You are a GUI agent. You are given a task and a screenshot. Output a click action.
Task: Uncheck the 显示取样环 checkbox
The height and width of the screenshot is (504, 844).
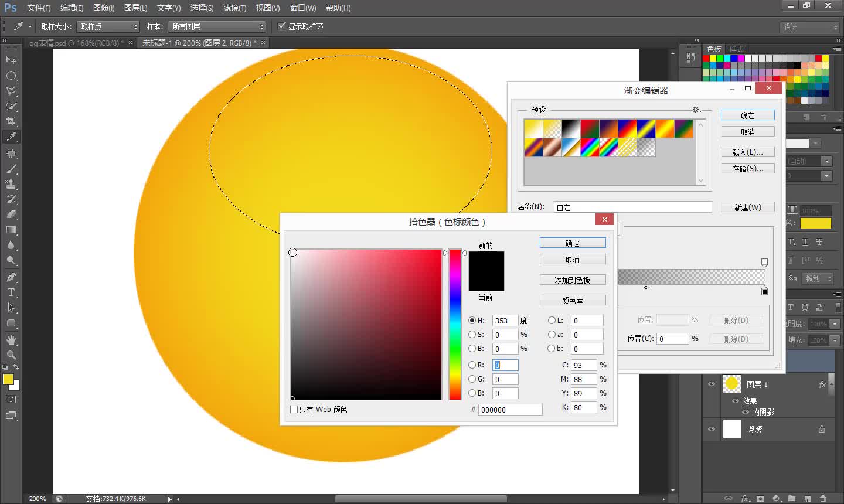[283, 26]
